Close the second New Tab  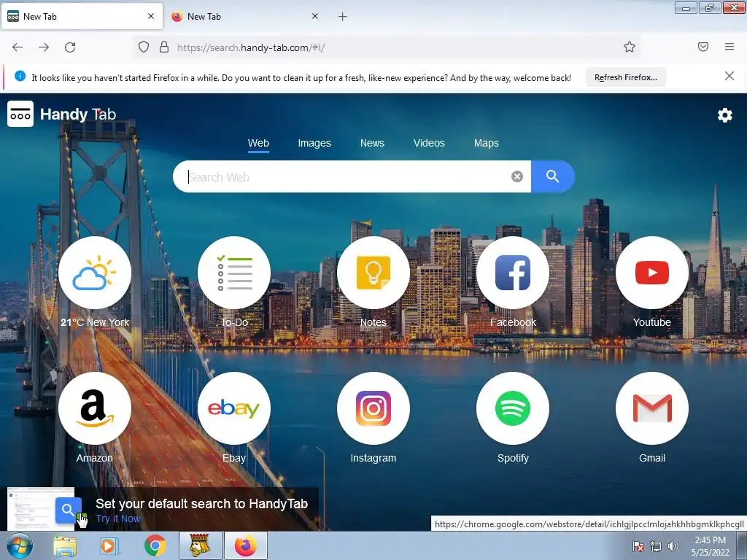[x=315, y=16]
